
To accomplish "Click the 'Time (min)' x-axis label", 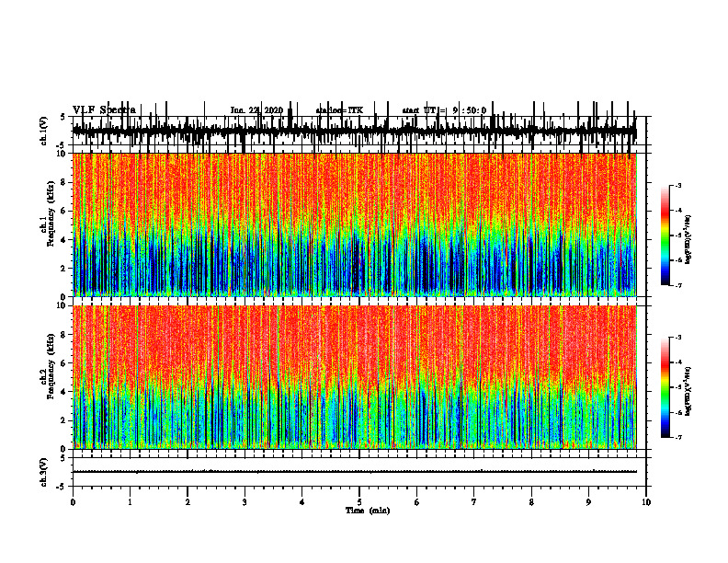I will pos(368,511).
